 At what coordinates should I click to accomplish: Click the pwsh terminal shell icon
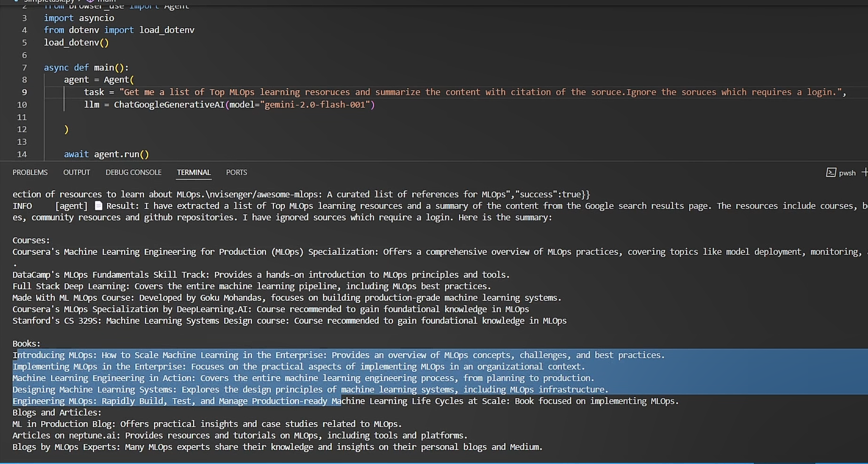(831, 173)
